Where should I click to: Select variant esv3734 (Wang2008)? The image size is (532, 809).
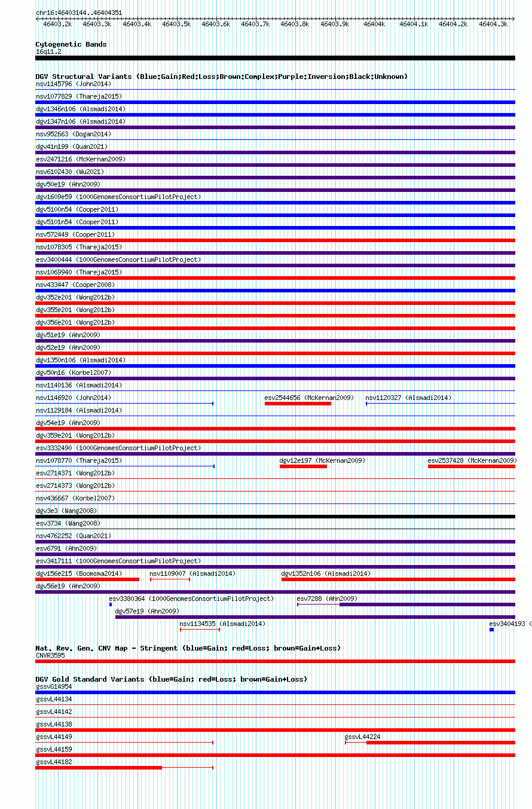(275, 529)
